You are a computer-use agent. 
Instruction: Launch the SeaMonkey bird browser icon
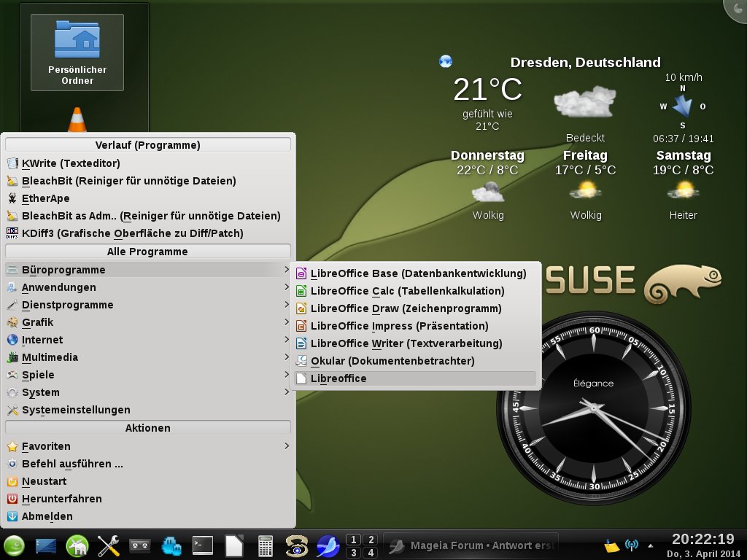coord(328,545)
